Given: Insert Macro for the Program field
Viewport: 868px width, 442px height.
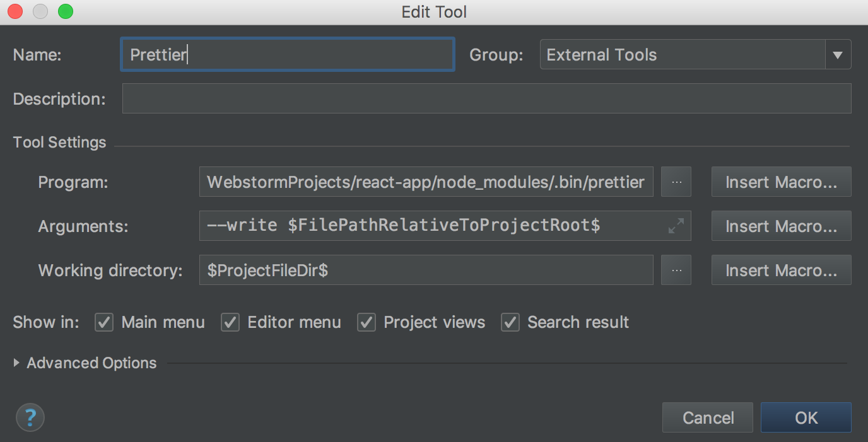Looking at the screenshot, I should 781,182.
